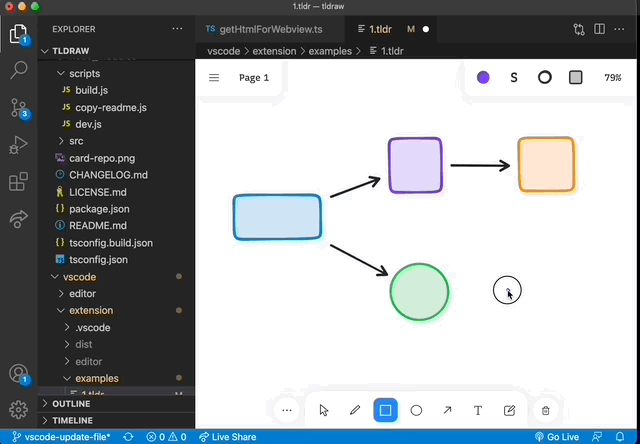Click the unsaved dot on 1.tldr tab
Image resolution: width=640 pixels, height=444 pixels.
click(x=426, y=29)
